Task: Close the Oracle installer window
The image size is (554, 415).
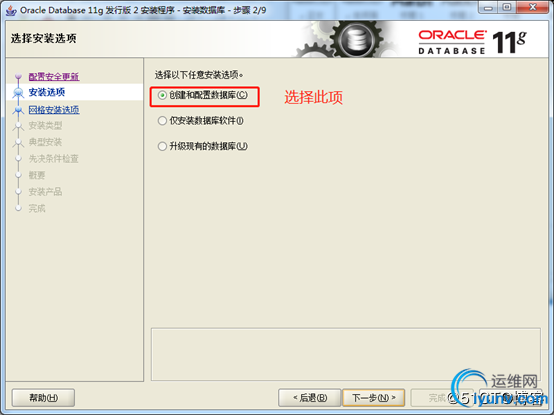Action: pyautogui.click(x=533, y=7)
